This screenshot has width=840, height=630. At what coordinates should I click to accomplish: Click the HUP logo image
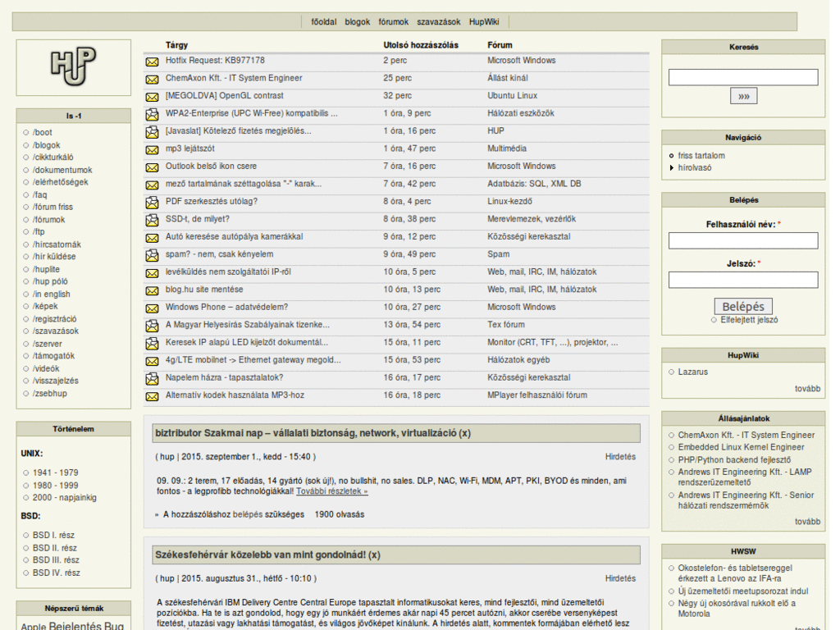(x=72, y=67)
